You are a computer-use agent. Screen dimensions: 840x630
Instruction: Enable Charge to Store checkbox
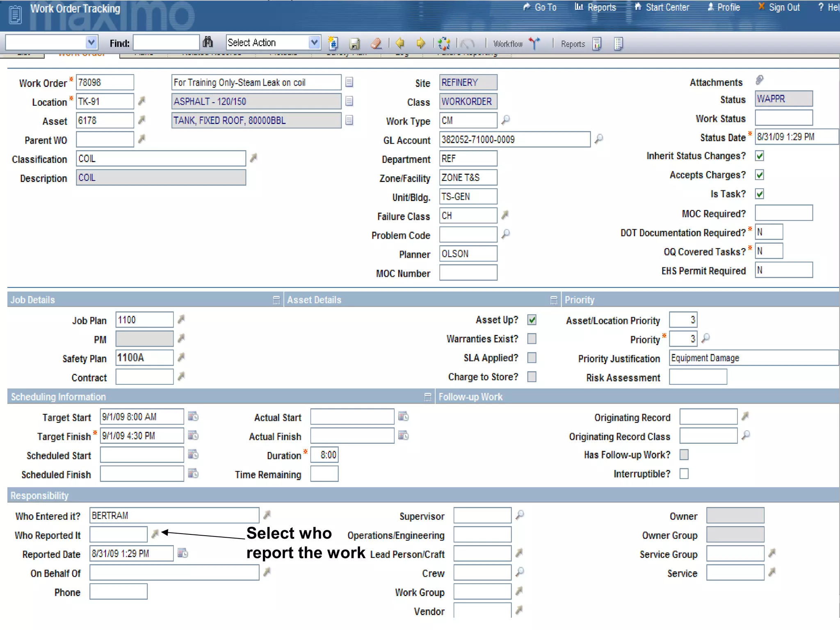click(532, 377)
